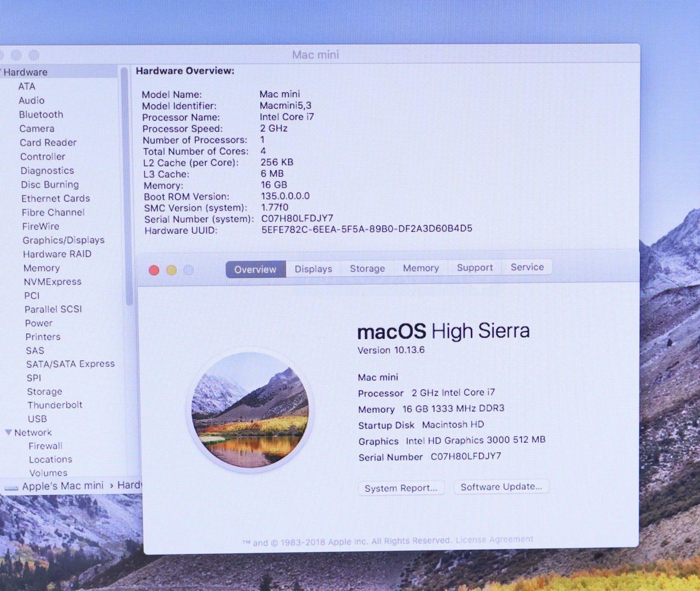
Task: Switch to the Displays tab
Action: click(x=313, y=269)
